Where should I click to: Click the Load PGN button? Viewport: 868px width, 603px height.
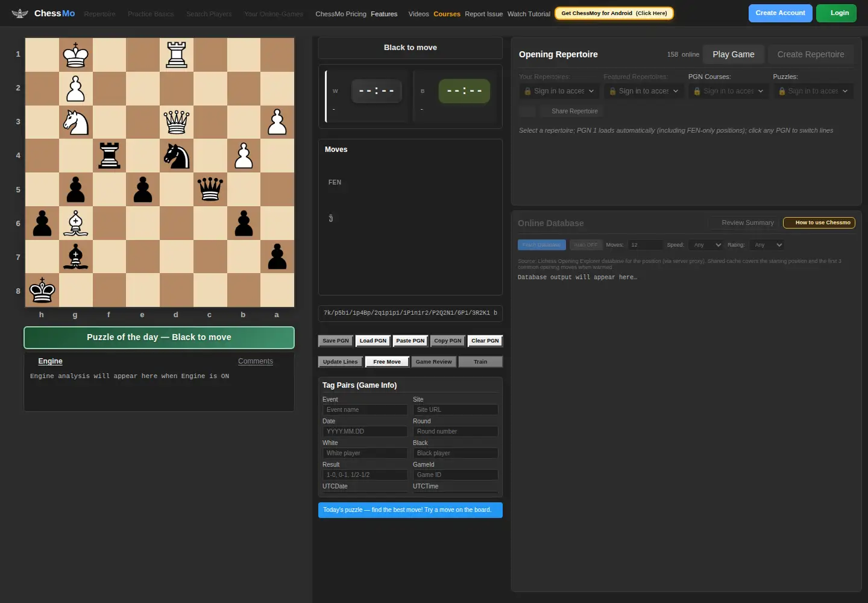(x=373, y=341)
